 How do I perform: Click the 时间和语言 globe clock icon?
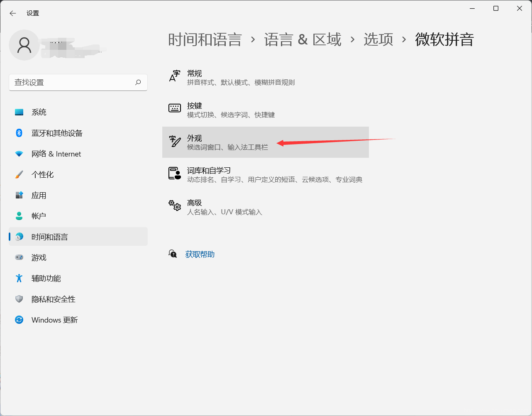(x=19, y=237)
